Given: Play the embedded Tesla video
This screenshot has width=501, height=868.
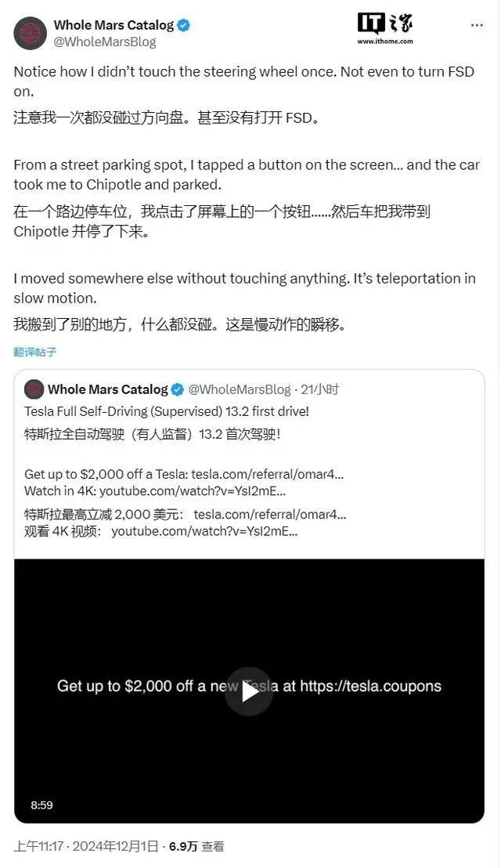Looking at the screenshot, I should pos(249,692).
